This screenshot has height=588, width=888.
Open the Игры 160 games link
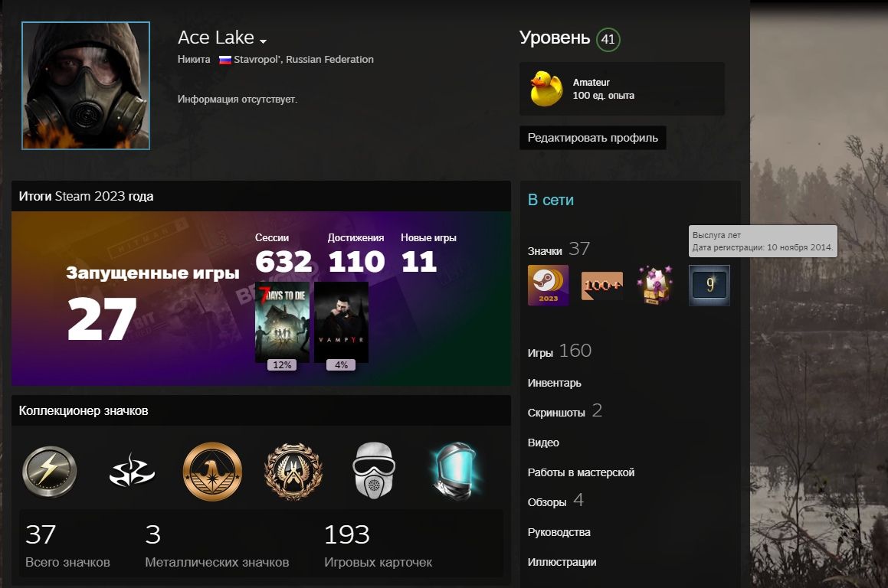559,351
